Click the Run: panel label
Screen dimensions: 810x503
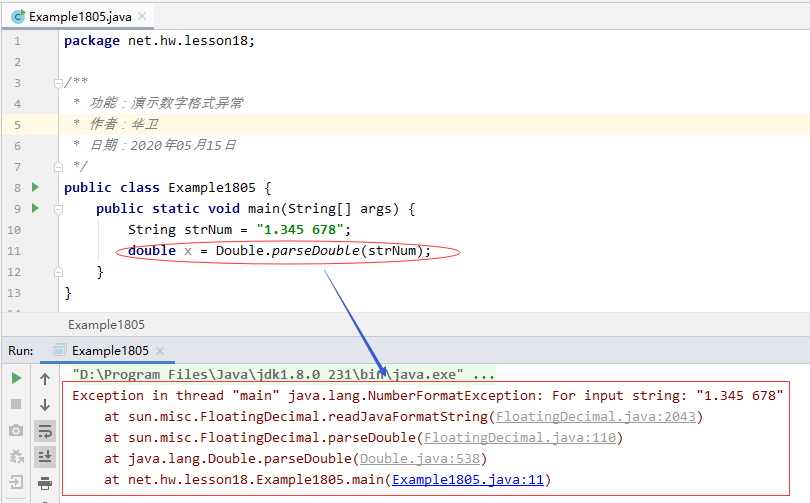click(x=21, y=351)
